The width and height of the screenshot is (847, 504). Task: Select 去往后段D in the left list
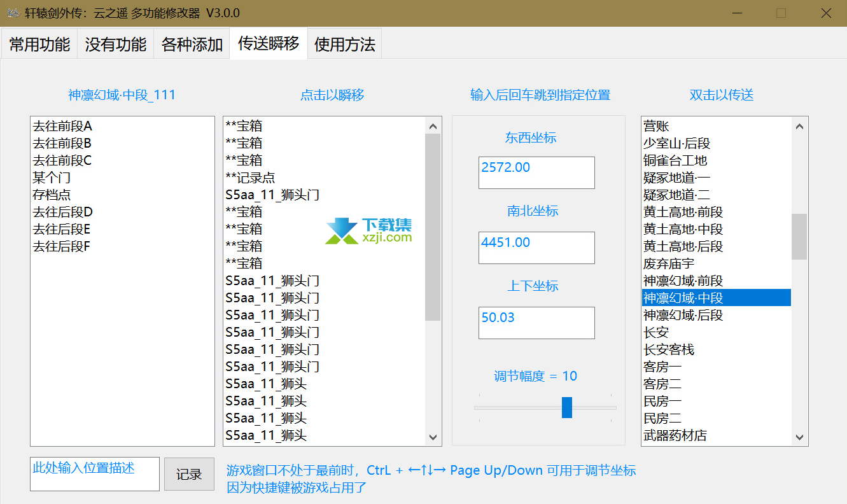click(123, 212)
